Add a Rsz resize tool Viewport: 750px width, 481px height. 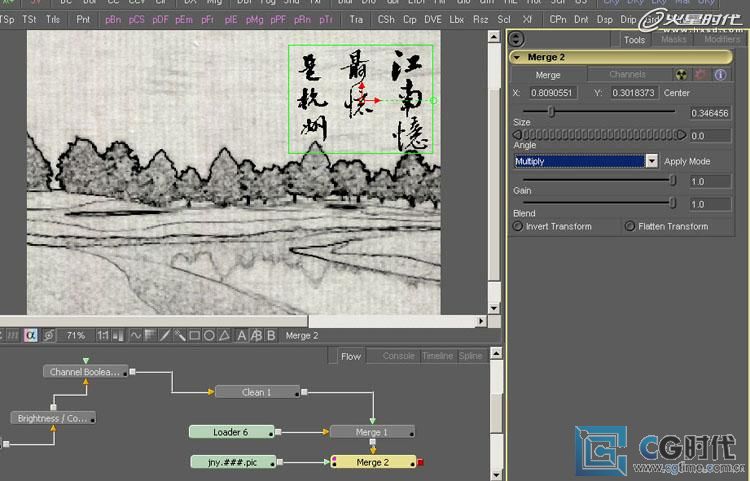pos(480,20)
